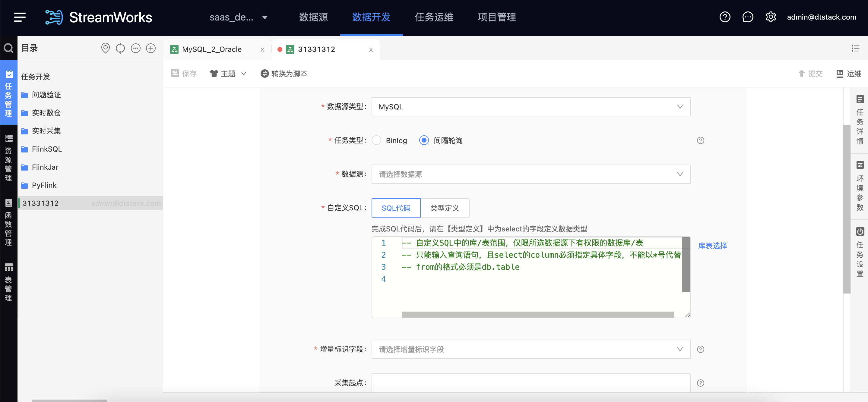Image resolution: width=868 pixels, height=402 pixels.
Task: Add new item with plus icon
Action: pyautogui.click(x=150, y=49)
